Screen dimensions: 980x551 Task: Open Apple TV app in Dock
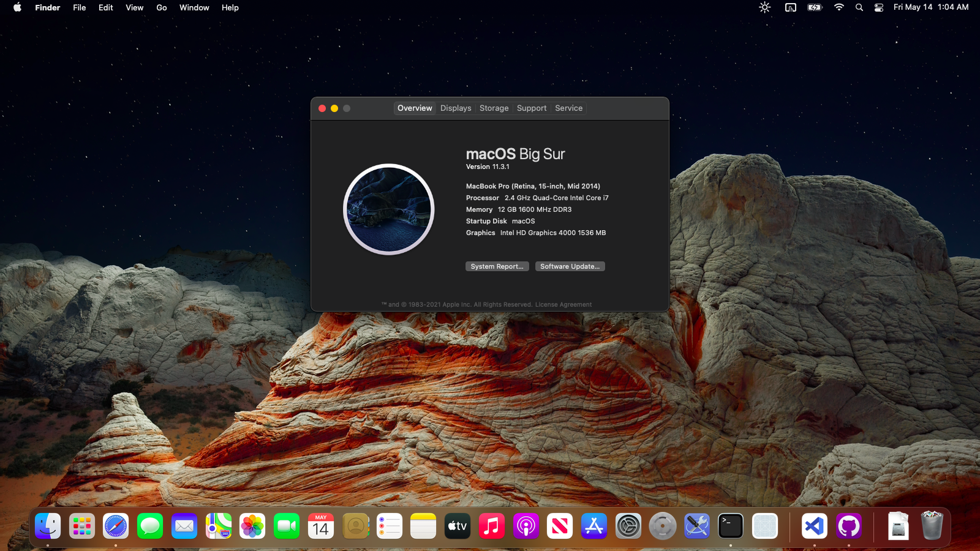[x=458, y=526]
